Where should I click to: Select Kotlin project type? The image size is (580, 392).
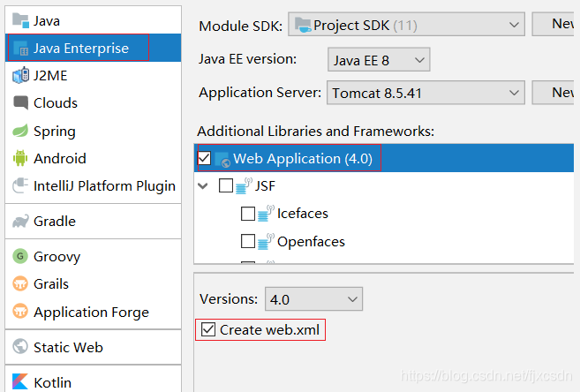[94, 382]
